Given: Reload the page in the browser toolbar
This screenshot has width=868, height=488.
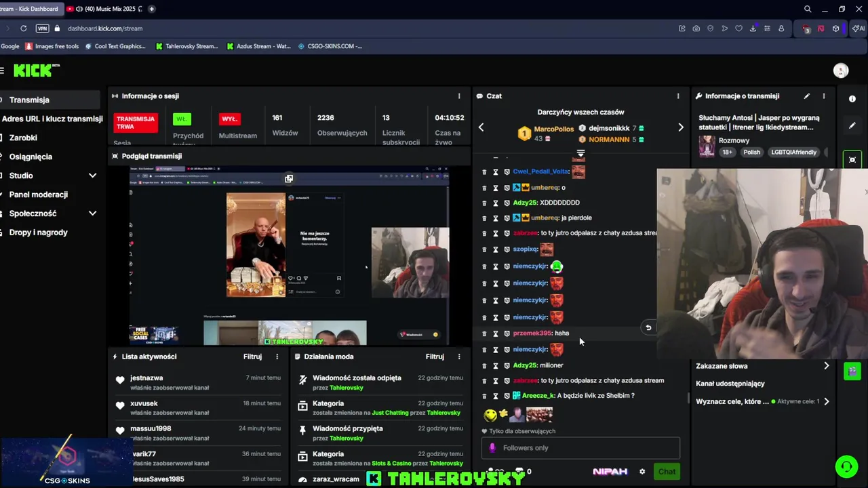Looking at the screenshot, I should [24, 28].
